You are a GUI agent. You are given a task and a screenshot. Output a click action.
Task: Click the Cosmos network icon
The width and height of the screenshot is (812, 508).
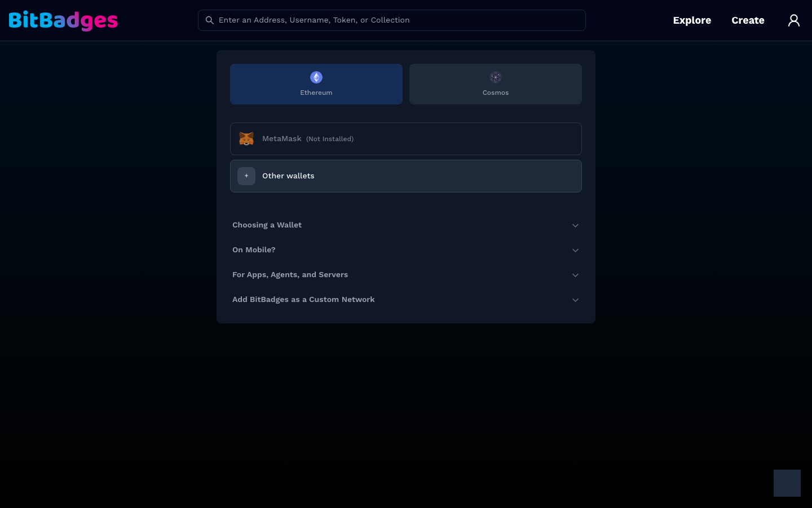pyautogui.click(x=496, y=77)
